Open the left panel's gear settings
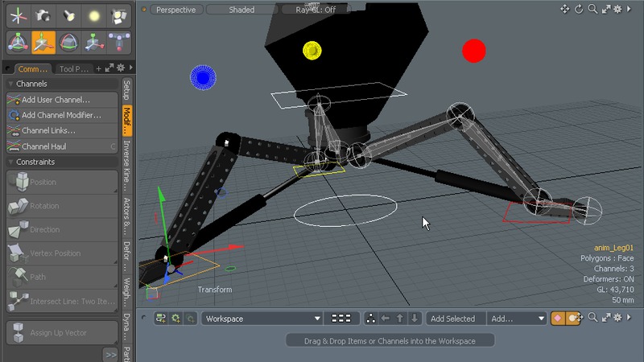644x362 pixels. 121,68
